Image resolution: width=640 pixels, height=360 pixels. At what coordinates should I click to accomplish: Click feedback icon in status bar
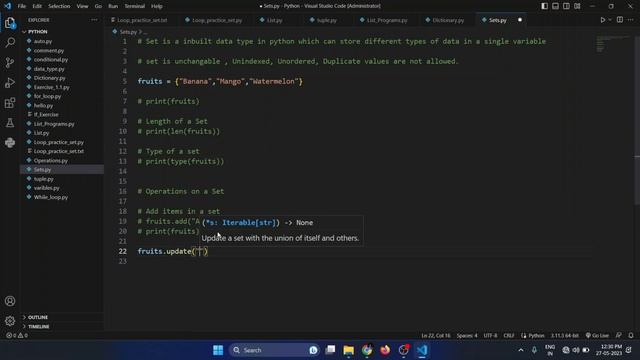(x=619, y=336)
